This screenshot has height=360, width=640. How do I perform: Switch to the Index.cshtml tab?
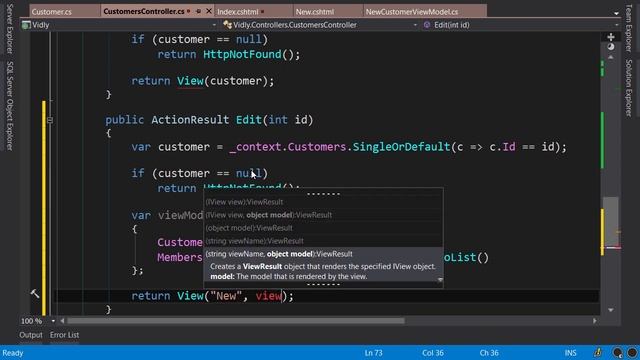click(x=238, y=12)
